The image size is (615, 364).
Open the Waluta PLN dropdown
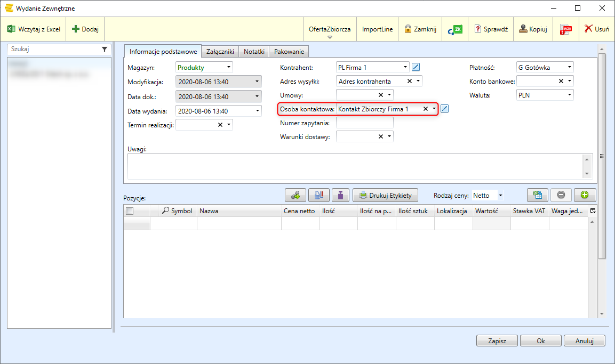[570, 95]
